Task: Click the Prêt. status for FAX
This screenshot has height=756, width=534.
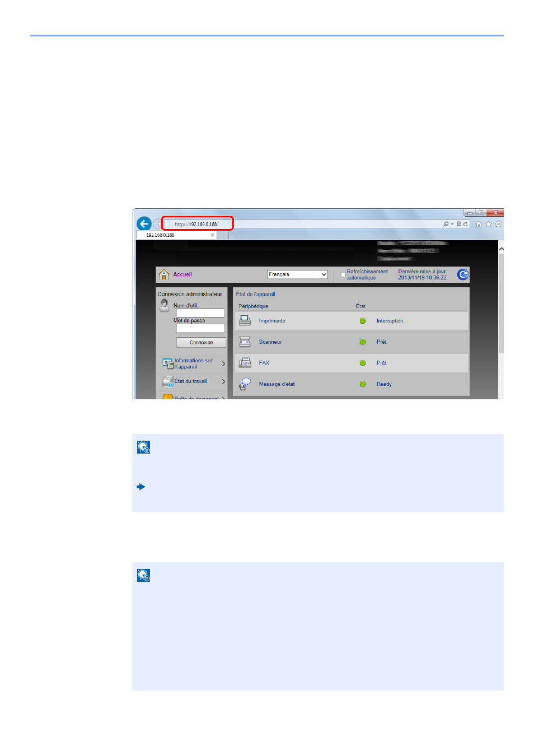Action: [x=382, y=363]
